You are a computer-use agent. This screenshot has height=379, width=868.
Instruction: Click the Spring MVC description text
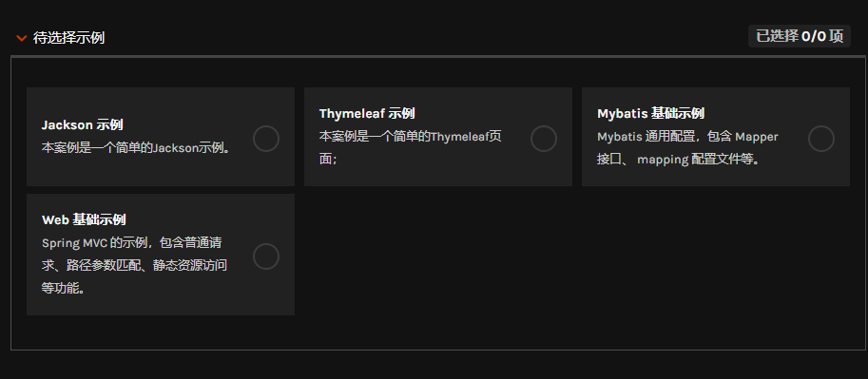(x=134, y=266)
